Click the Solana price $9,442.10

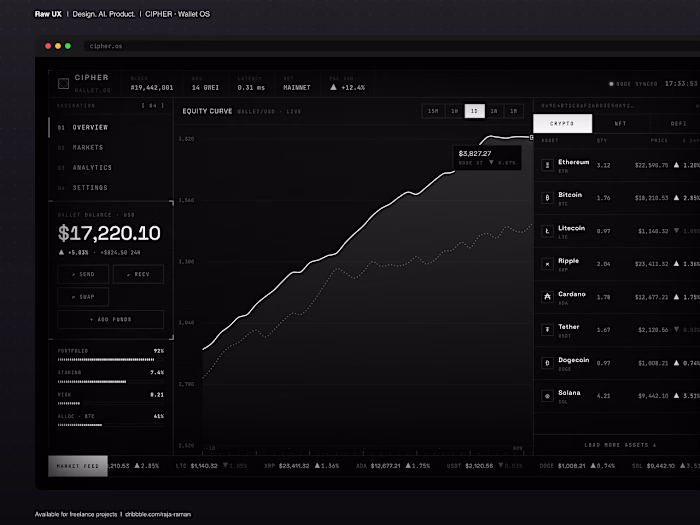[653, 396]
